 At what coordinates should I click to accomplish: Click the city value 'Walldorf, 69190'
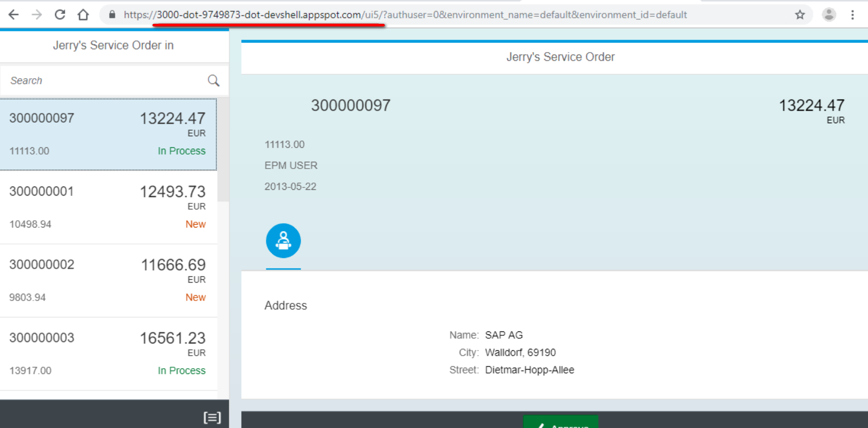tap(520, 353)
